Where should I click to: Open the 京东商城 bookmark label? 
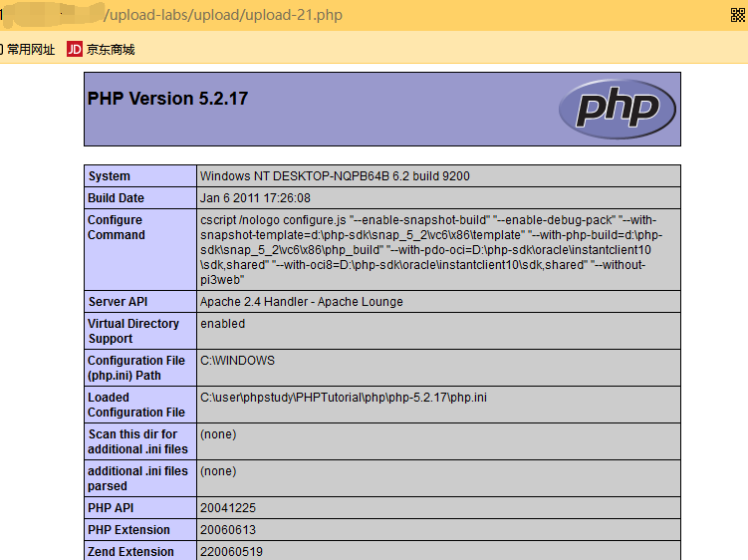(x=111, y=49)
